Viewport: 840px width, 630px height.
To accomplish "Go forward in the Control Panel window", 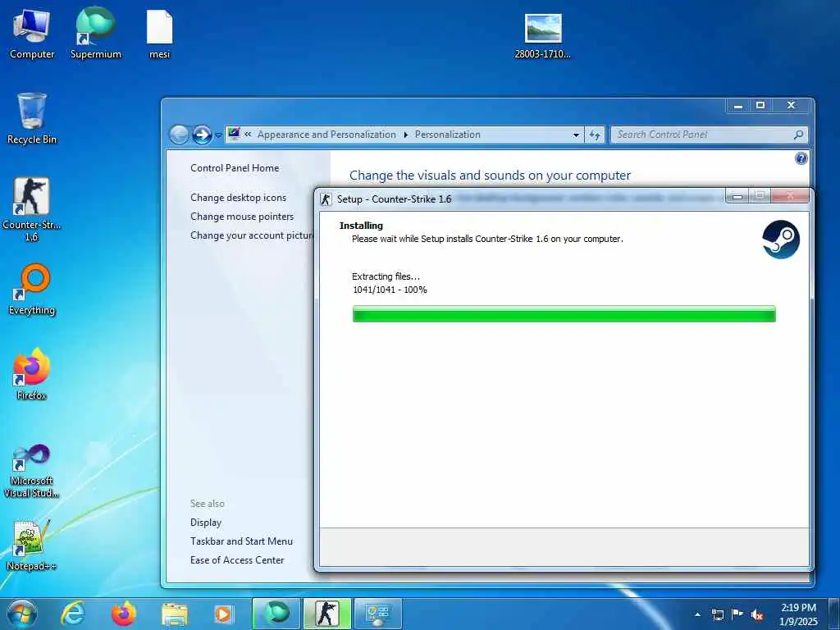I will pos(202,135).
